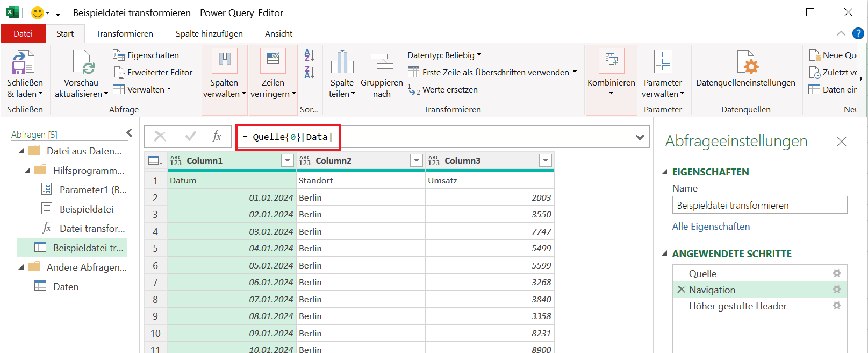The width and height of the screenshot is (868, 353).
Task: Click the Neue Quelle icon
Action: tap(814, 55)
